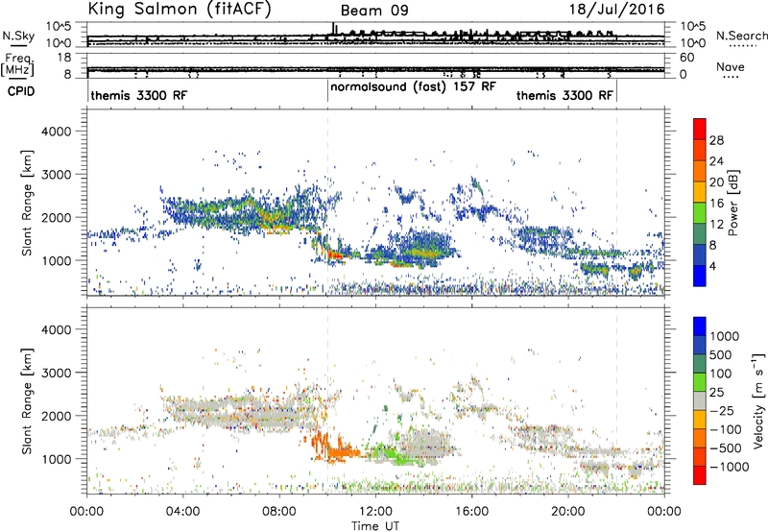The height and width of the screenshot is (532, 768).
Task: Click the gray segment of Velocity colorbar
Action: (700, 400)
